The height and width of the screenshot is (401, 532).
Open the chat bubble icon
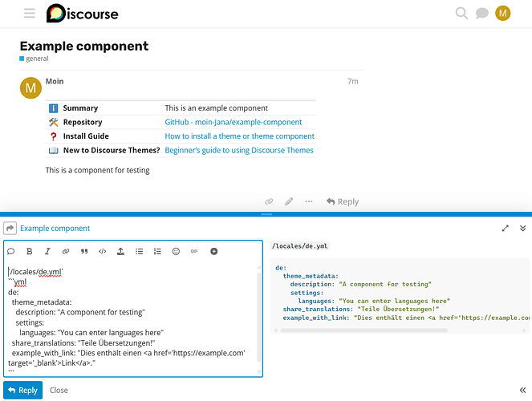click(x=481, y=14)
